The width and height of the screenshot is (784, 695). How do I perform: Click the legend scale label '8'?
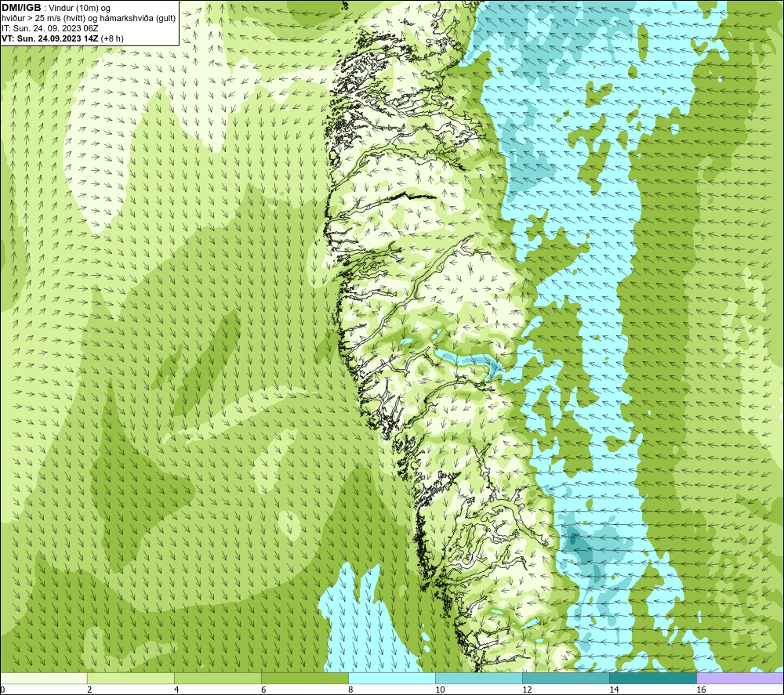(350, 690)
